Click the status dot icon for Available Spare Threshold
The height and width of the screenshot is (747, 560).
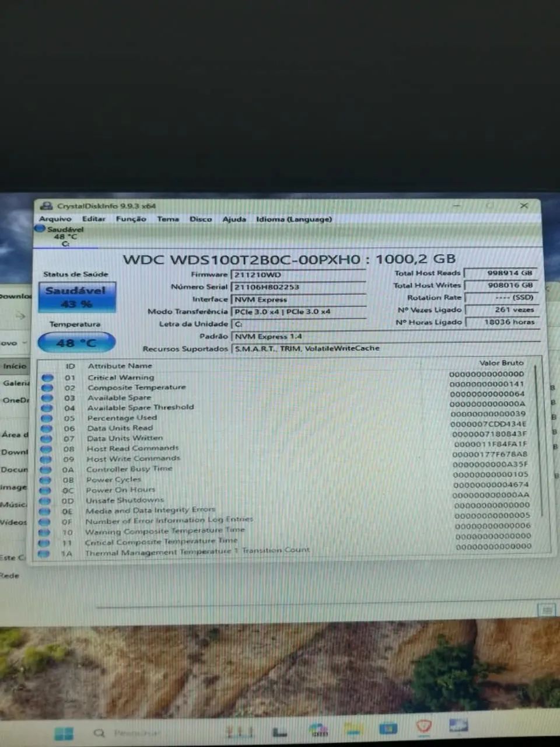pyautogui.click(x=47, y=408)
